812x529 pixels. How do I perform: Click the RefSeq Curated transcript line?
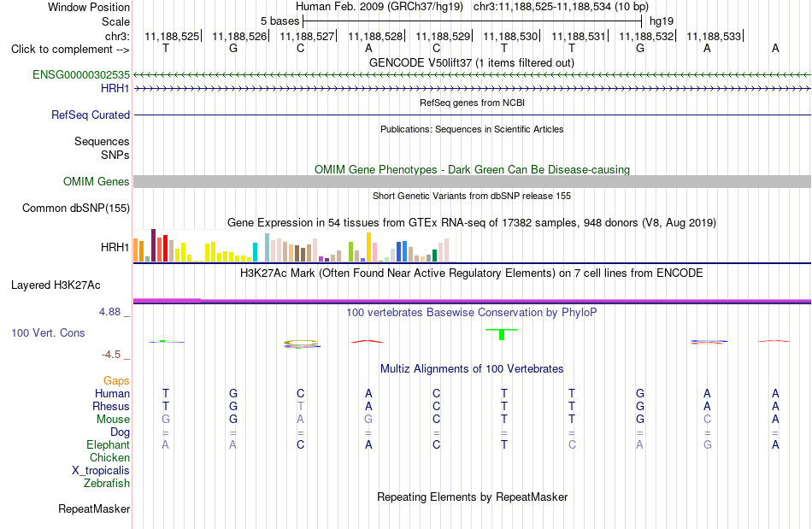tap(472, 115)
